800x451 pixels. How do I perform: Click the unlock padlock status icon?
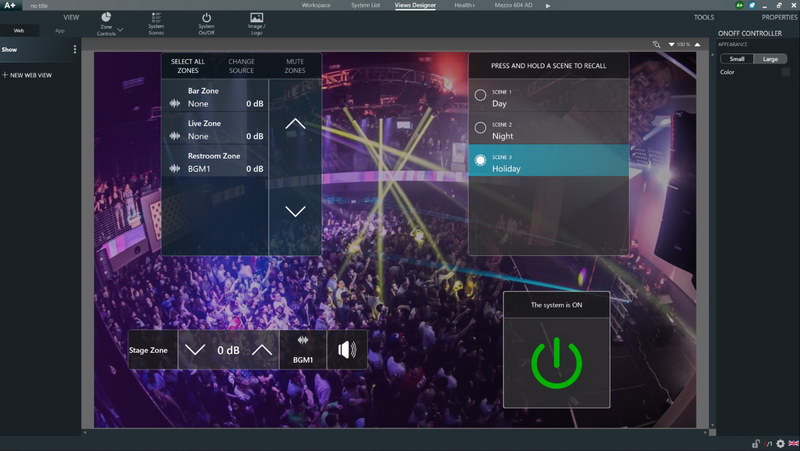coord(756,443)
